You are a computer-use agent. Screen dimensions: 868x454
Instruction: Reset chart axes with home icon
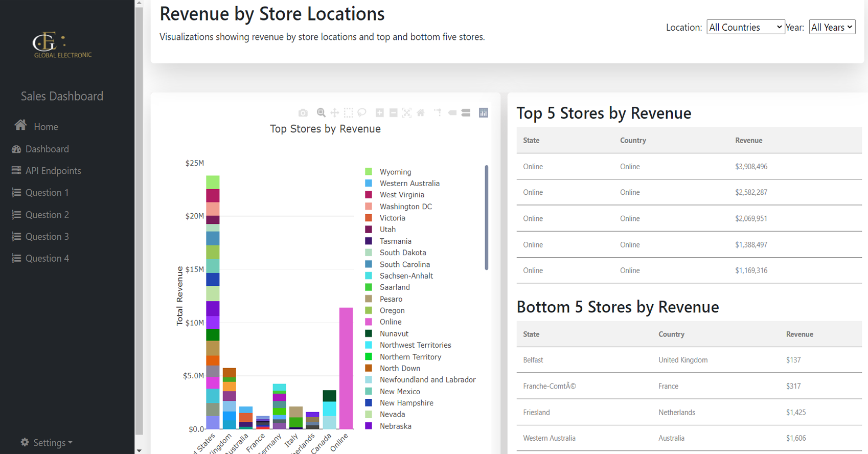[421, 113]
